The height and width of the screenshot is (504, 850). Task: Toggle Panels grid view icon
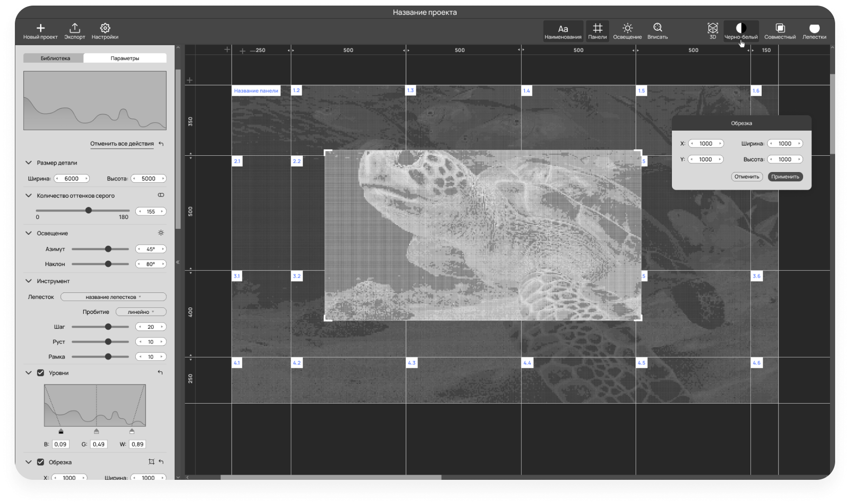(x=597, y=28)
